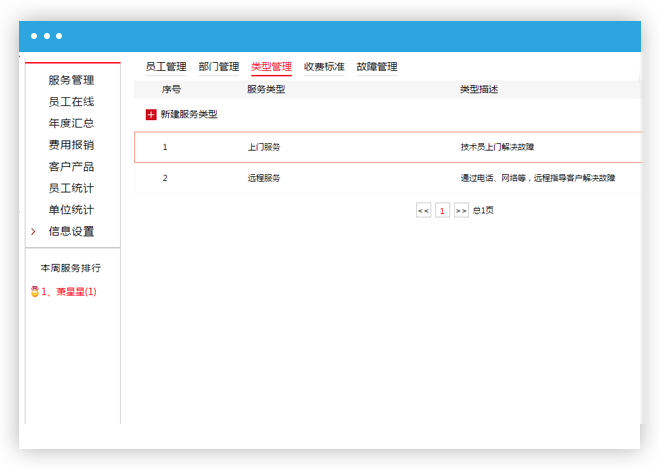Open 年度汇总 from the sidebar
The width and height of the screenshot is (659, 470).
71,124
